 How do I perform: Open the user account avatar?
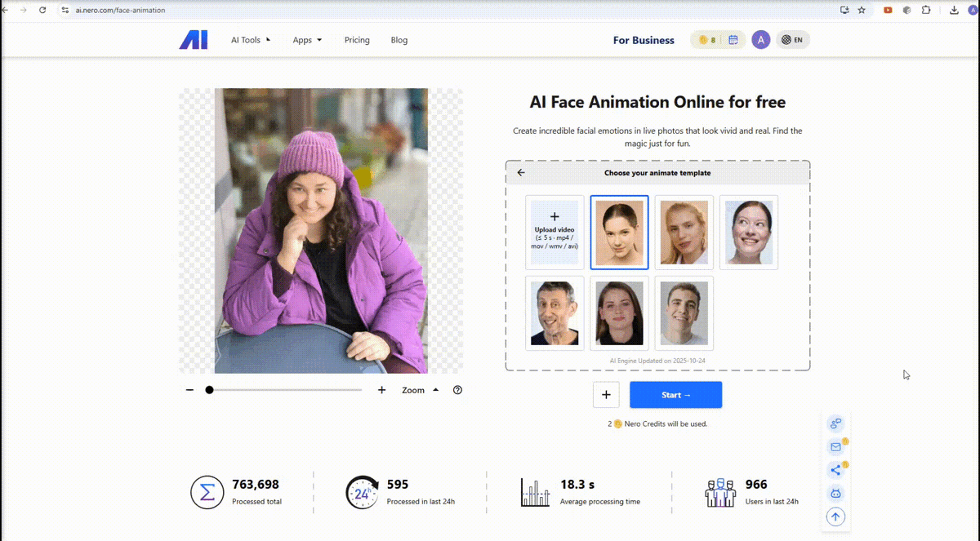tap(761, 40)
